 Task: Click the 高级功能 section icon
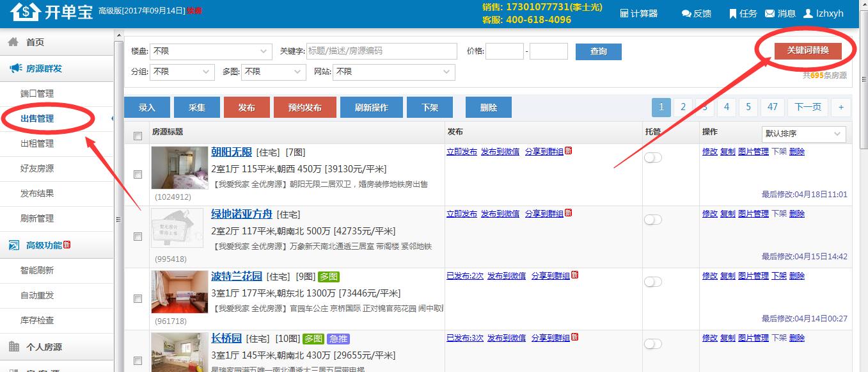click(x=14, y=245)
